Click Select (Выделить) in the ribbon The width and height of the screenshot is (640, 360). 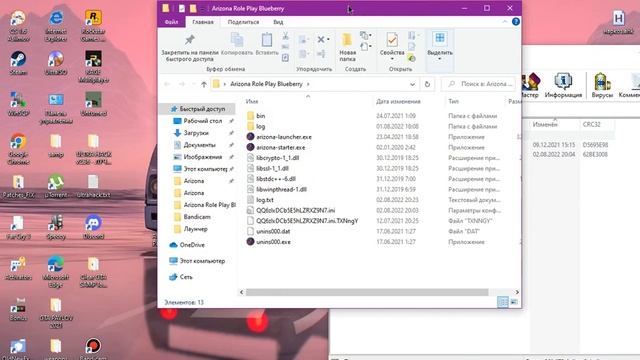(440, 47)
